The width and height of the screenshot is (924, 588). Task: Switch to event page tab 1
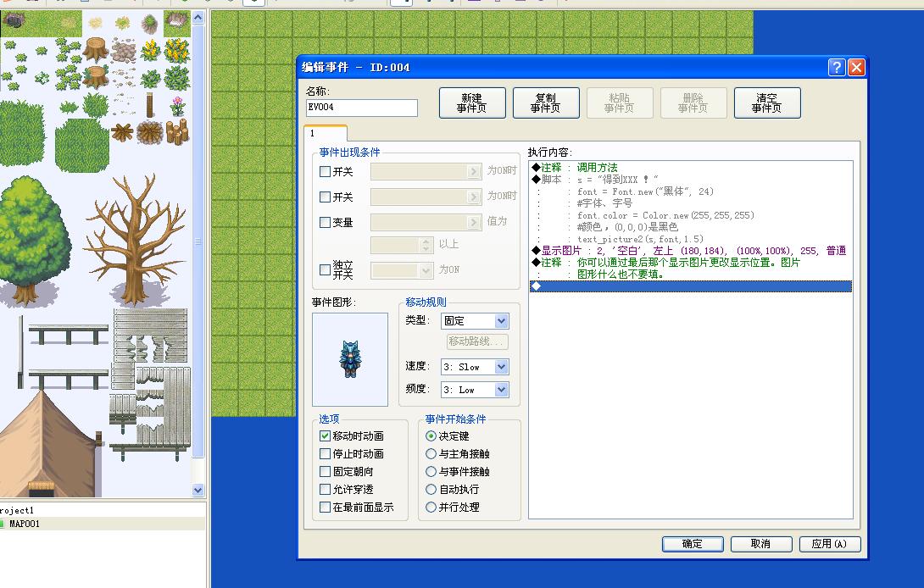point(326,133)
